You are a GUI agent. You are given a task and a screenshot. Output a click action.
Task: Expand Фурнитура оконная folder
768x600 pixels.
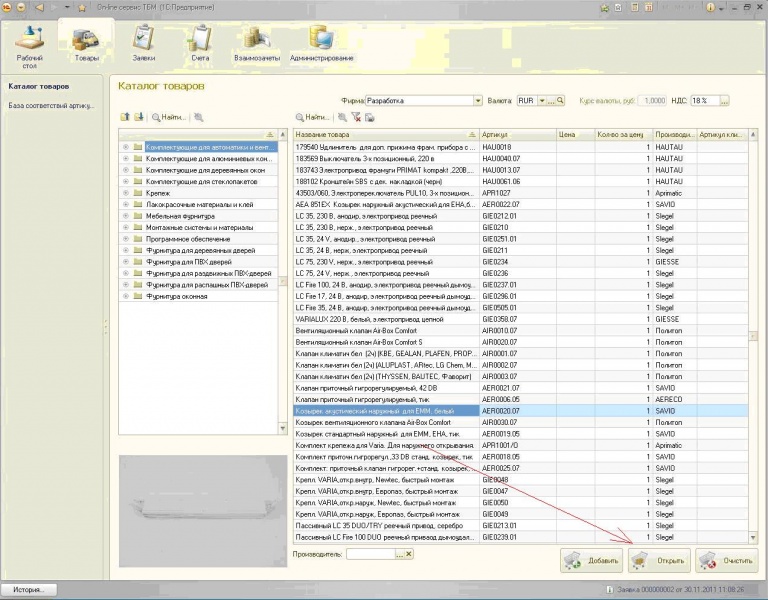[x=126, y=296]
